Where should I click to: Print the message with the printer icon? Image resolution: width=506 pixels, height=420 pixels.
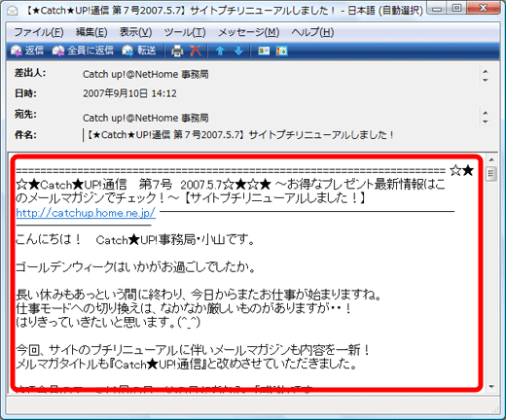coord(177,51)
